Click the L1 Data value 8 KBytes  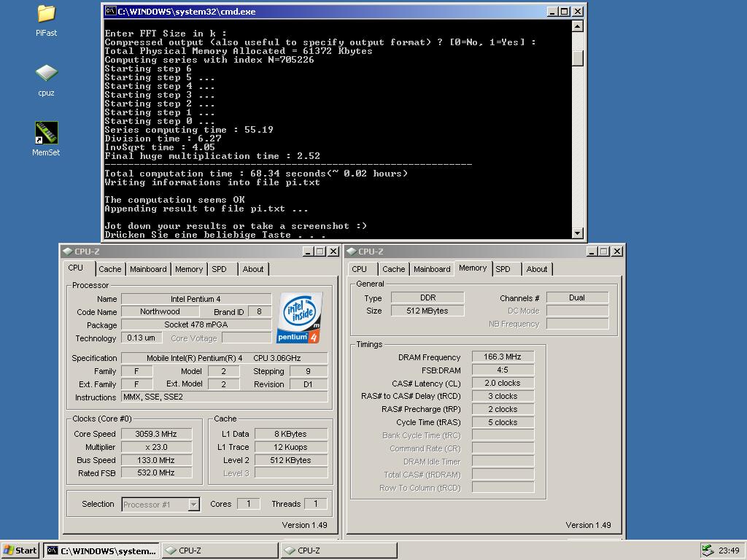(291, 434)
